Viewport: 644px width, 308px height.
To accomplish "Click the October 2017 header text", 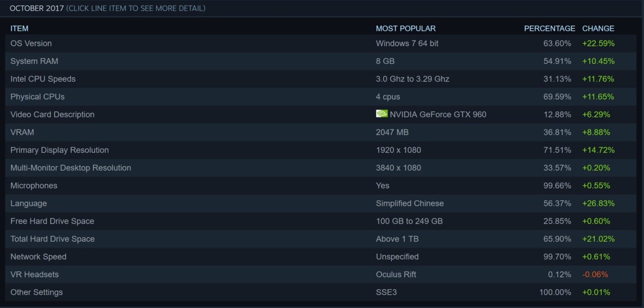I will click(x=37, y=8).
